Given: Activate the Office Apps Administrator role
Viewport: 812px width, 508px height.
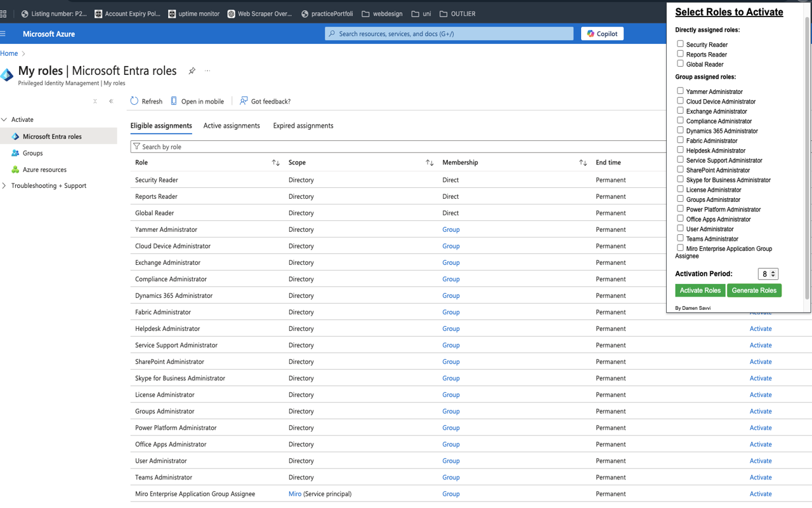Looking at the screenshot, I should coord(761,444).
